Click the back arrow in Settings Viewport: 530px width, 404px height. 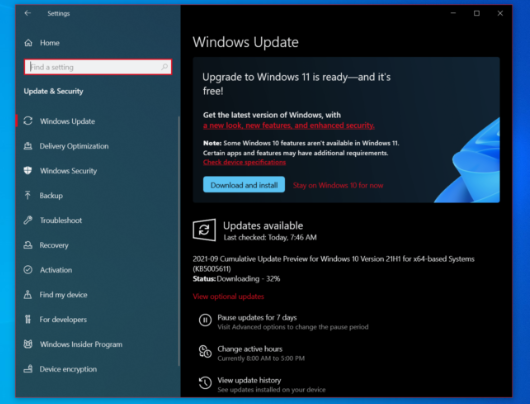(x=28, y=13)
